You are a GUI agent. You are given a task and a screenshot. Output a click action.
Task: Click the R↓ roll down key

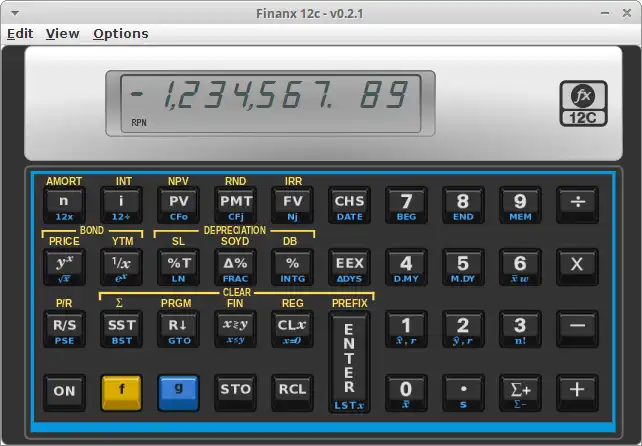point(179,329)
